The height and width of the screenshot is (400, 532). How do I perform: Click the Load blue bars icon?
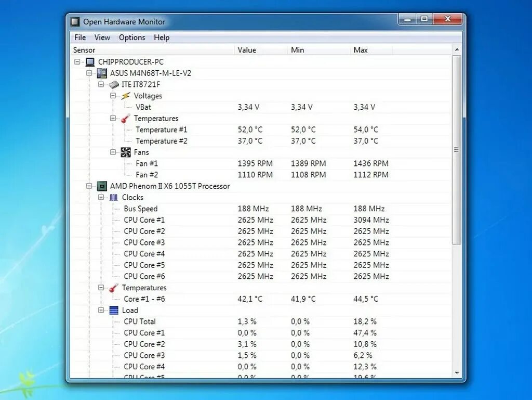pos(114,311)
